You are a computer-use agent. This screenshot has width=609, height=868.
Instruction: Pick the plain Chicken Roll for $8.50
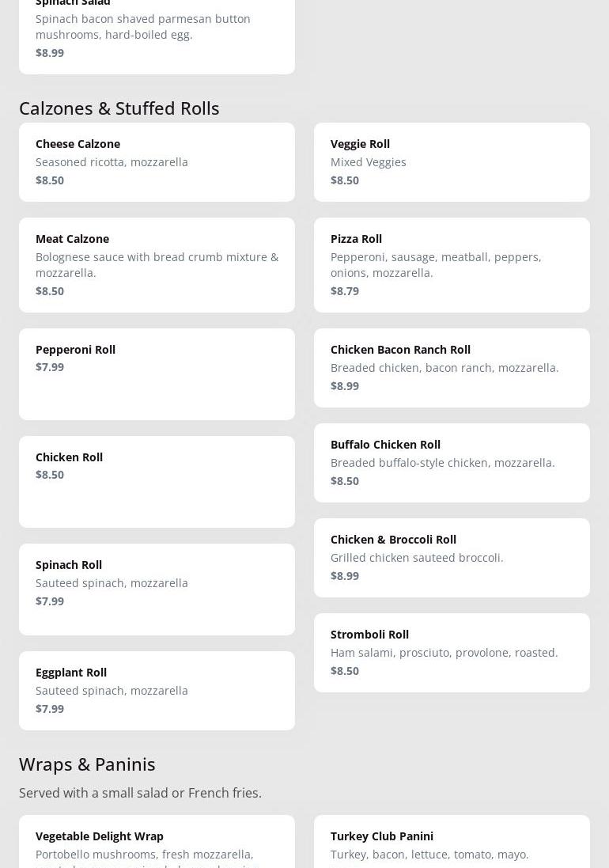[x=157, y=481]
